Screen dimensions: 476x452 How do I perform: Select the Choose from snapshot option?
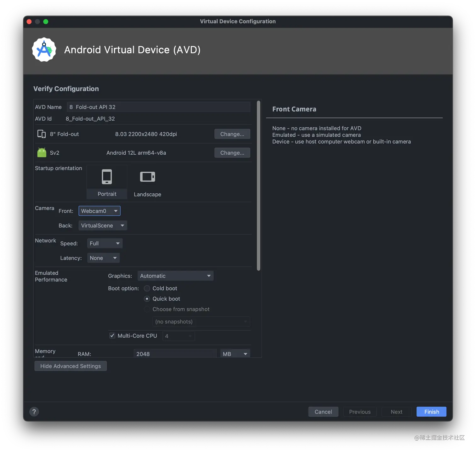point(147,309)
